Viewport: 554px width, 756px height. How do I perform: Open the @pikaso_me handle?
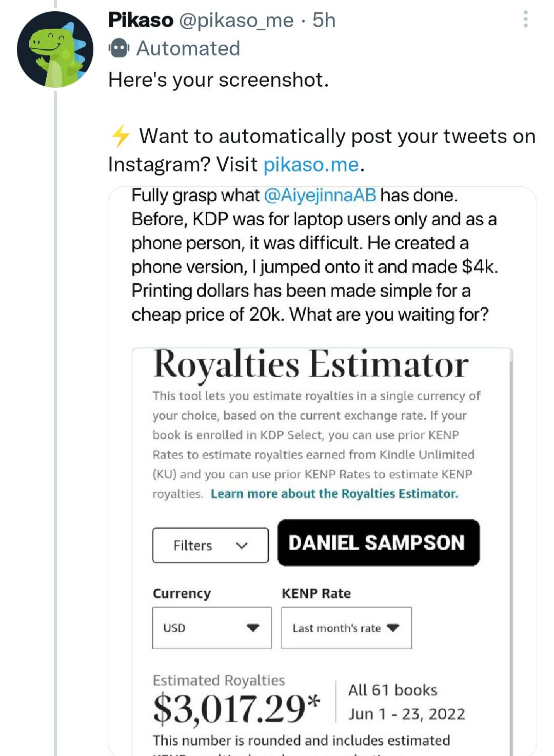coord(236,21)
